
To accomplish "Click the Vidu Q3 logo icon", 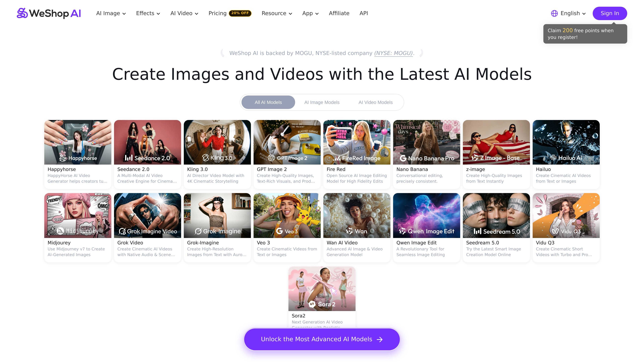I will 555,231.
